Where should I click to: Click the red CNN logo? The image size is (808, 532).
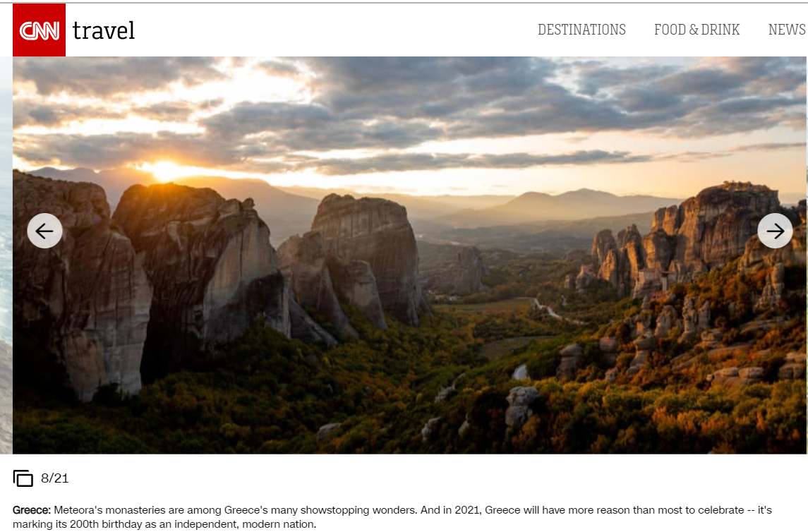(39, 30)
